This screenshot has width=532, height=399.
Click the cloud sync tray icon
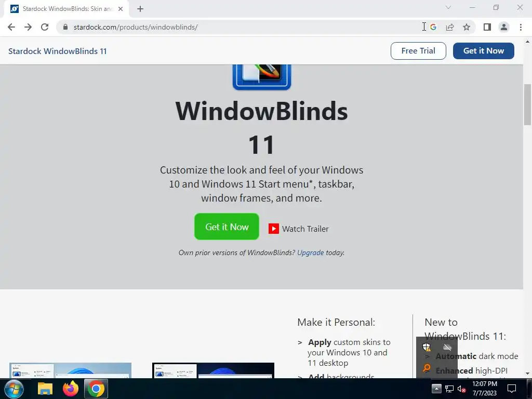(x=447, y=347)
